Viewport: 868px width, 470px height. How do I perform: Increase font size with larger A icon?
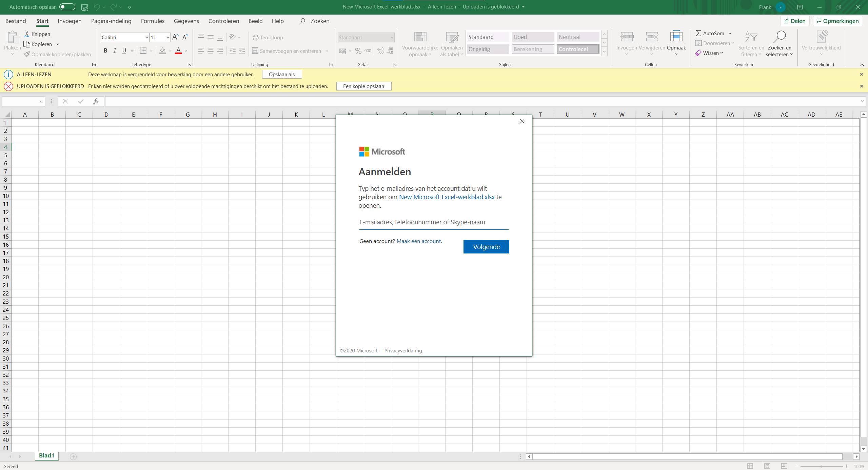(x=175, y=37)
